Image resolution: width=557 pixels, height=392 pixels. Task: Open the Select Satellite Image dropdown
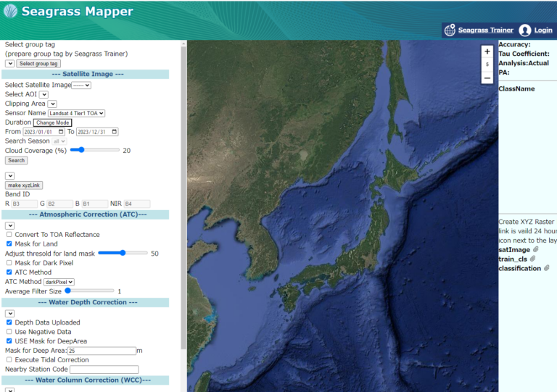point(81,85)
